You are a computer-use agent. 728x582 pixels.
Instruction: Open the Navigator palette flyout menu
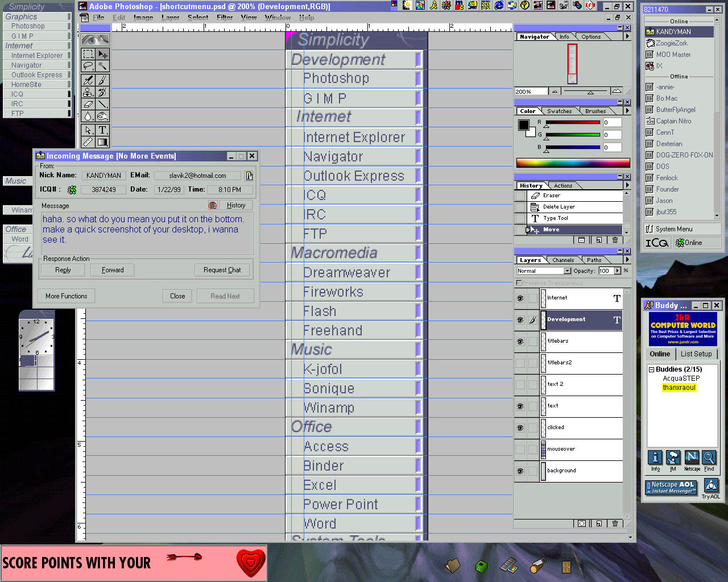(627, 36)
